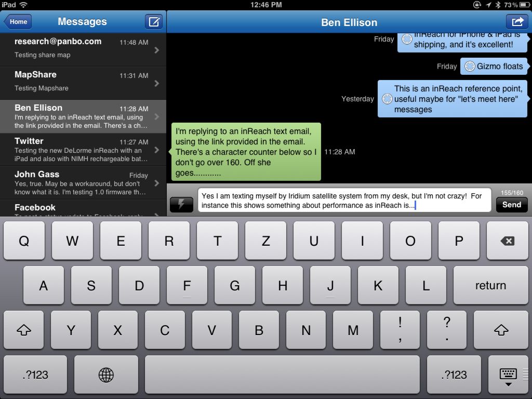Tap the H key
The width and height of the screenshot is (532, 399).
283,285
